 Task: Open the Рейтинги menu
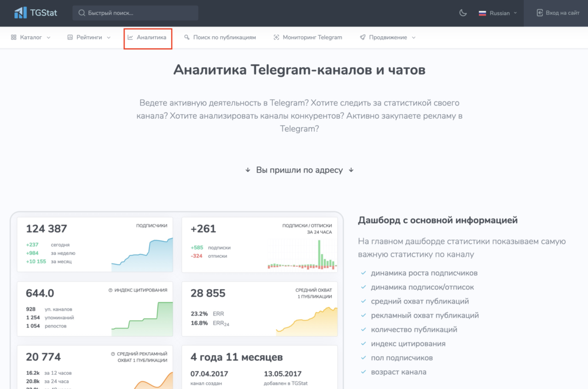(x=89, y=37)
